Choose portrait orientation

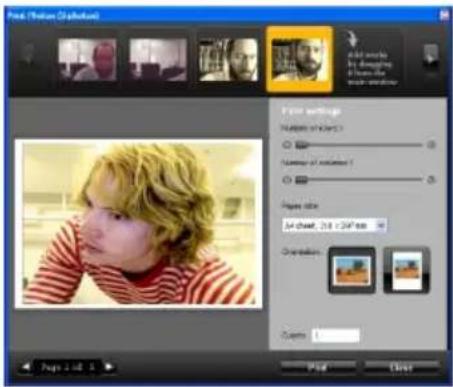coord(407,270)
